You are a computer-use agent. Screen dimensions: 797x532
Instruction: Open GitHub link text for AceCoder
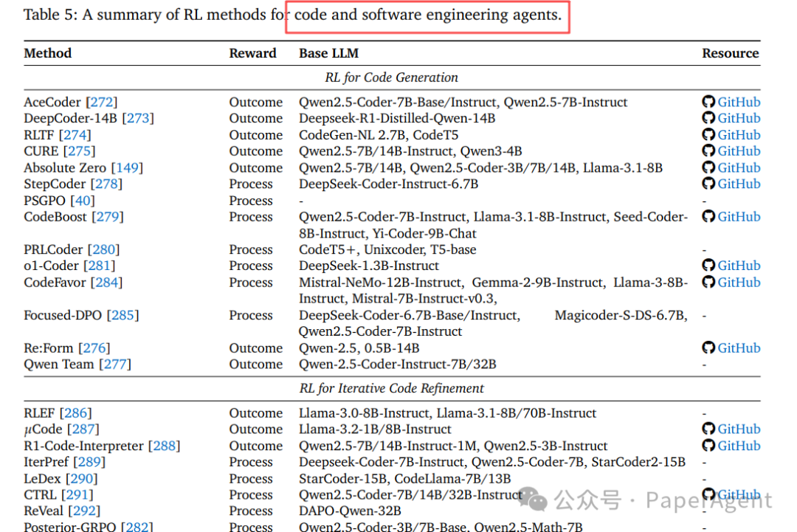(739, 102)
